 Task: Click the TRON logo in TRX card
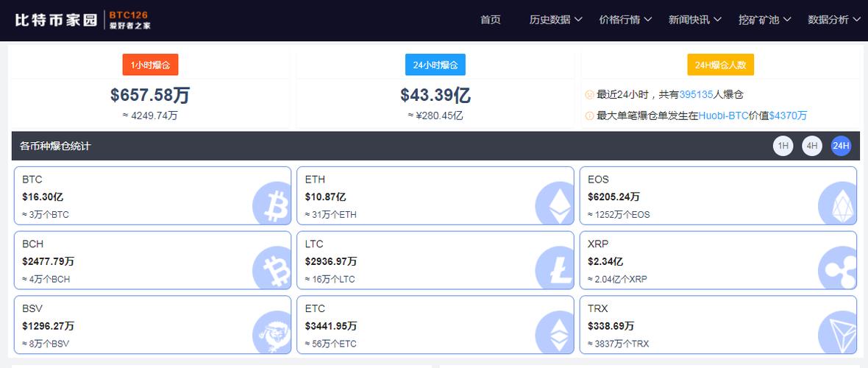point(837,332)
